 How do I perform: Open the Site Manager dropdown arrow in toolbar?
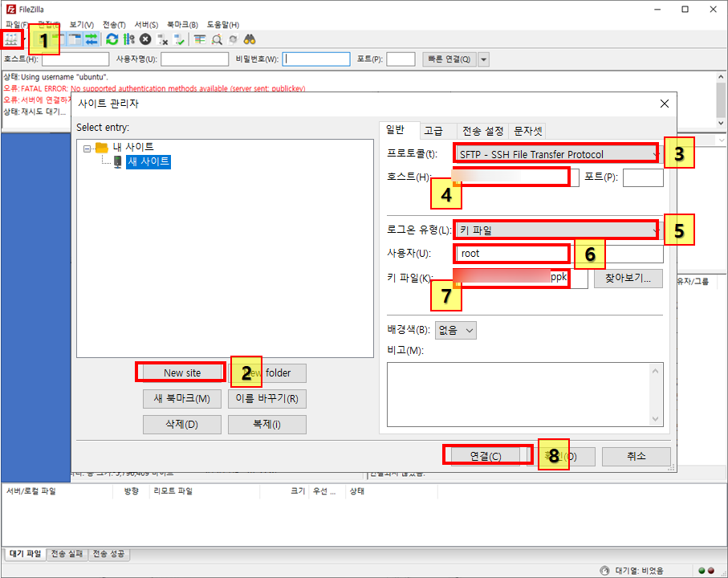(24, 39)
